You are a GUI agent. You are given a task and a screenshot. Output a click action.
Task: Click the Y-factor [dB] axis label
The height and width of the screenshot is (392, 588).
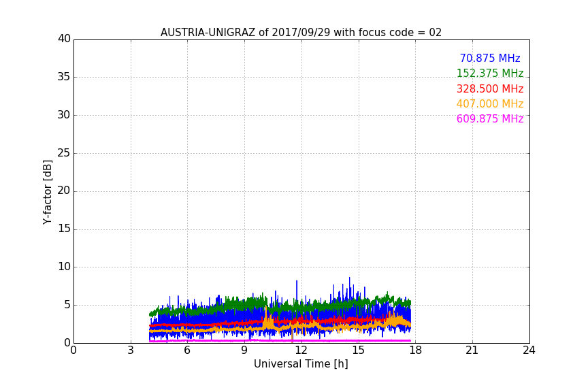(47, 192)
